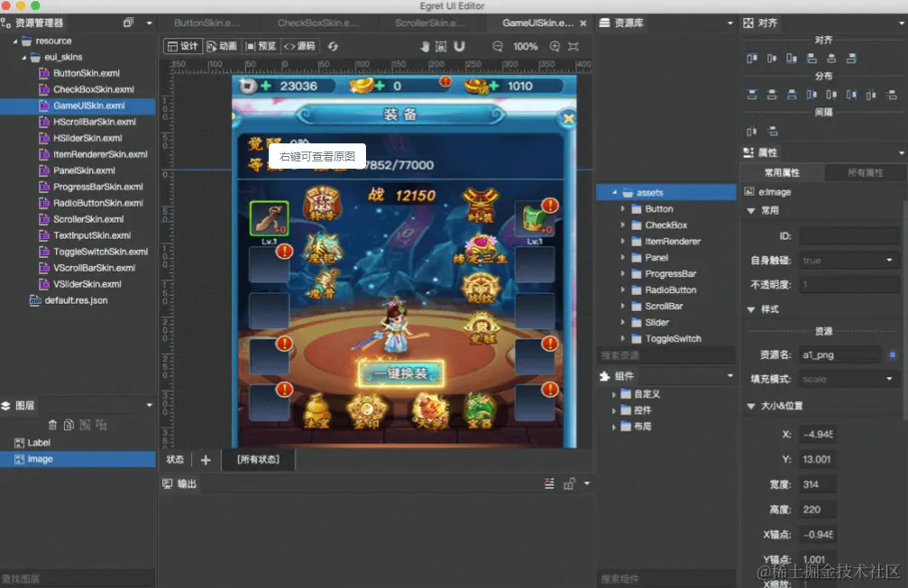The height and width of the screenshot is (588, 908).
Task: Open the 填充模式 scale dropdown
Action: tap(848, 379)
